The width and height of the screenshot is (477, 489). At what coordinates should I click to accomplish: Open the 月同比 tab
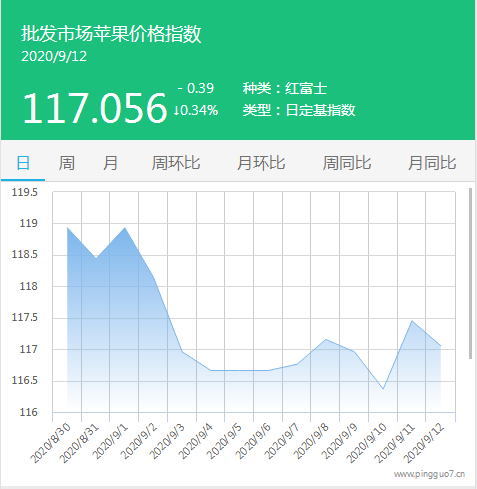click(432, 163)
